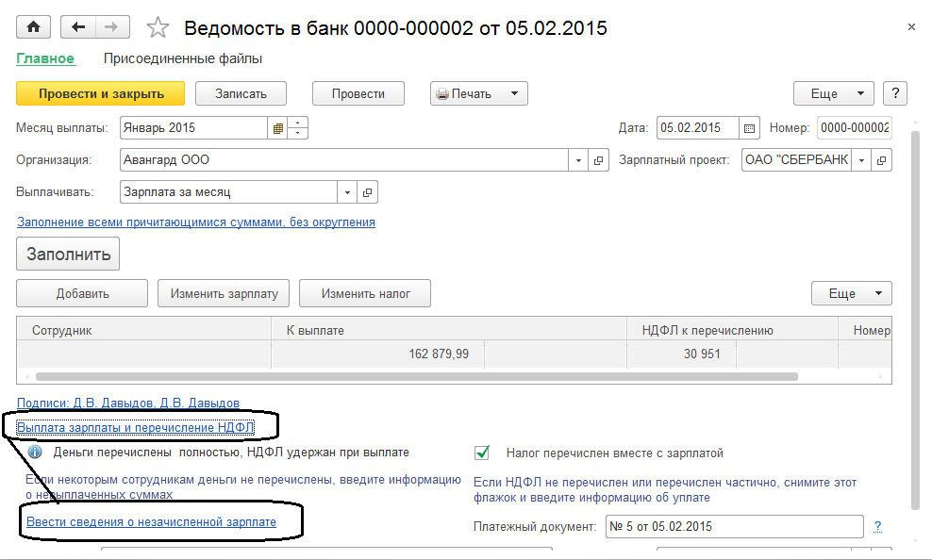Click Провести и закрыть button
Viewport: 932px width, 560px height.
101,93
